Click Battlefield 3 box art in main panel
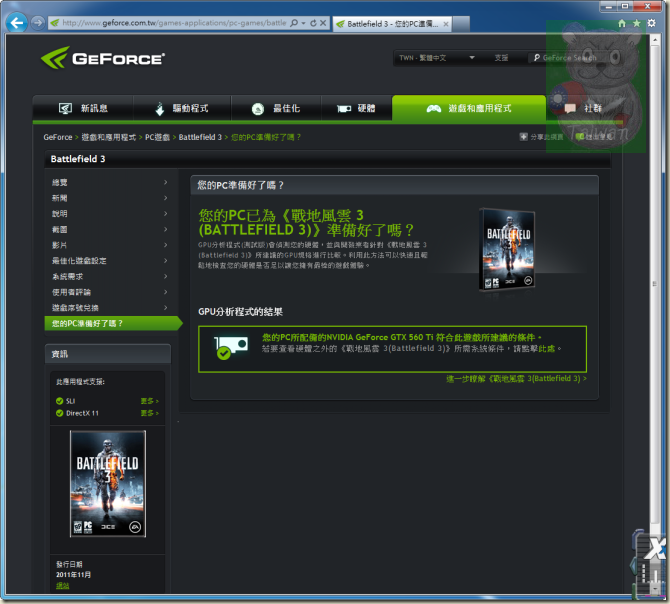This screenshot has height=604, width=670. (x=508, y=249)
